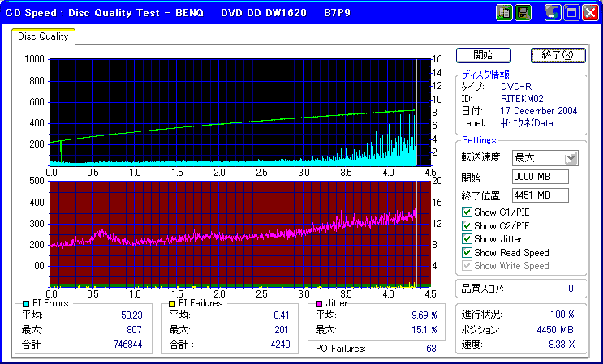Maximize the CD Speed window
The height and width of the screenshot is (364, 603).
pos(571,13)
